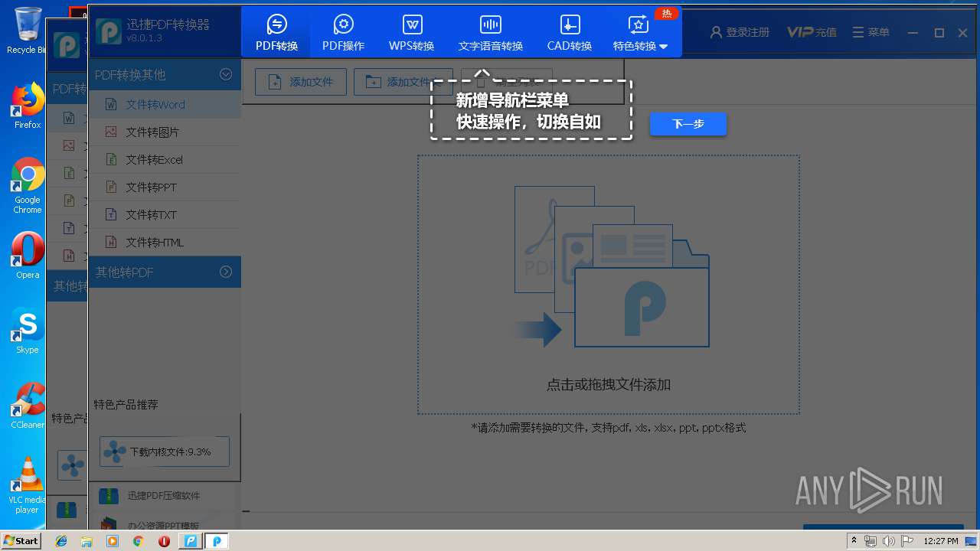Open 迅捷PDF压缩软件 product recommendation

pos(163,496)
